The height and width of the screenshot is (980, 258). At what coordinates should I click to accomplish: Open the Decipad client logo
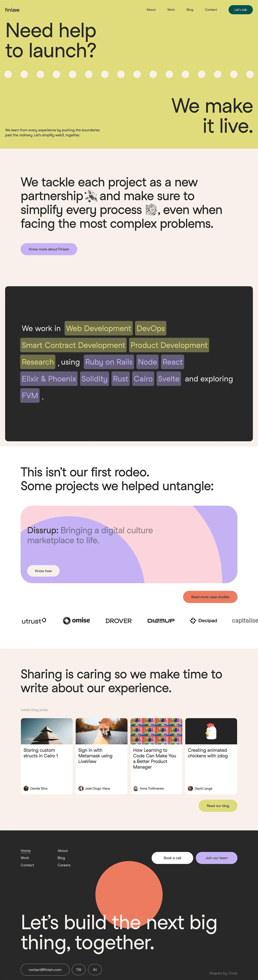tap(203, 621)
